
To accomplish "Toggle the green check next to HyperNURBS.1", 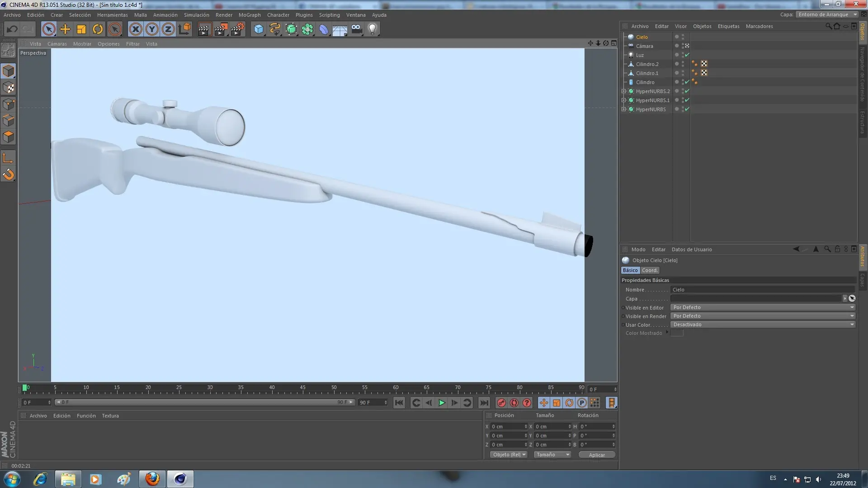I will pyautogui.click(x=687, y=100).
